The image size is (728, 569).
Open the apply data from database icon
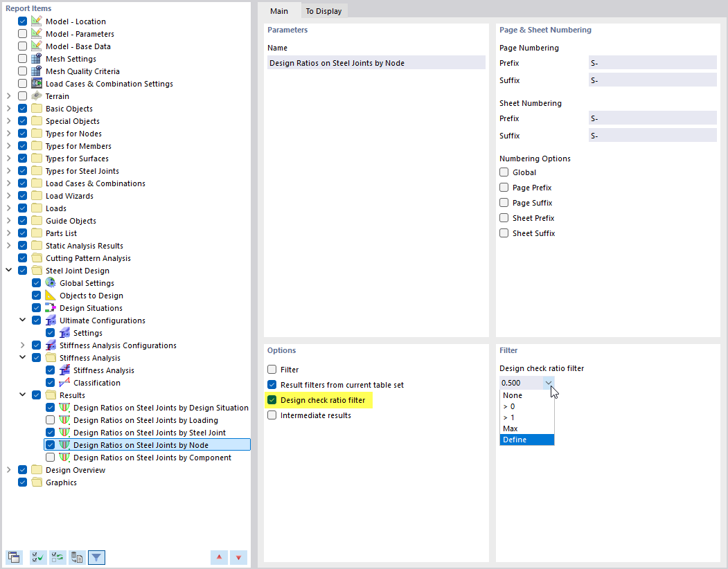click(77, 557)
